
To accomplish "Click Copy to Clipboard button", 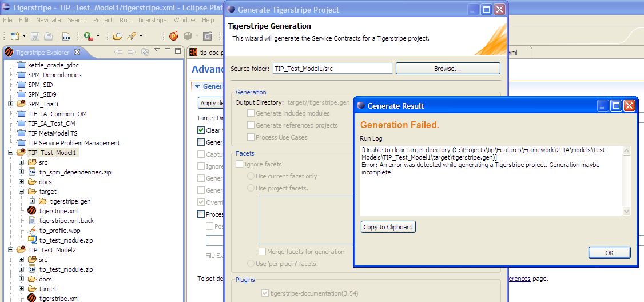I will tap(388, 227).
